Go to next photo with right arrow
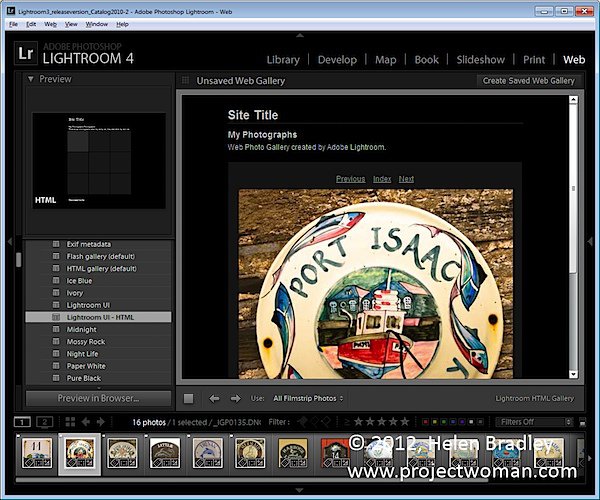 point(235,399)
